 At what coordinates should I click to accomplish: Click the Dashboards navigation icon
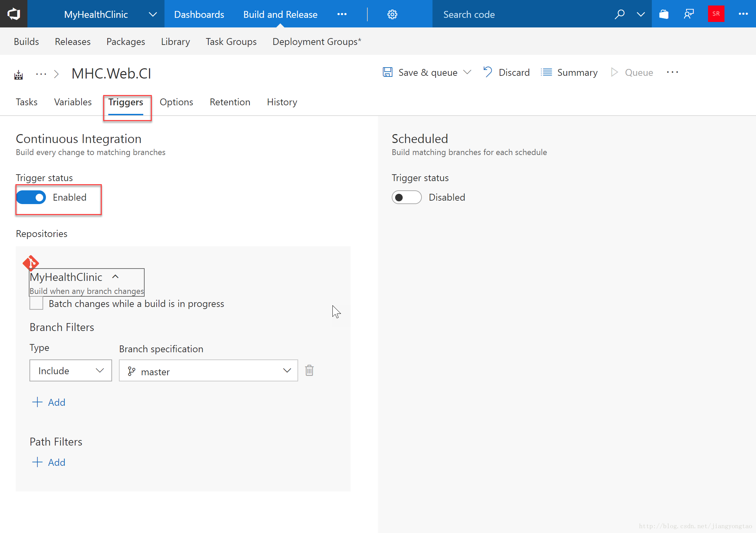point(199,14)
